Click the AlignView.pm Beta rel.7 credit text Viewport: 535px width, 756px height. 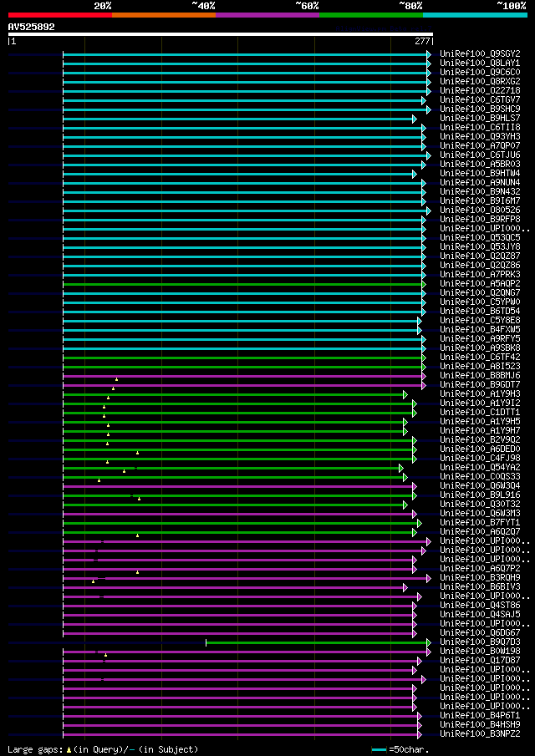tap(383, 29)
